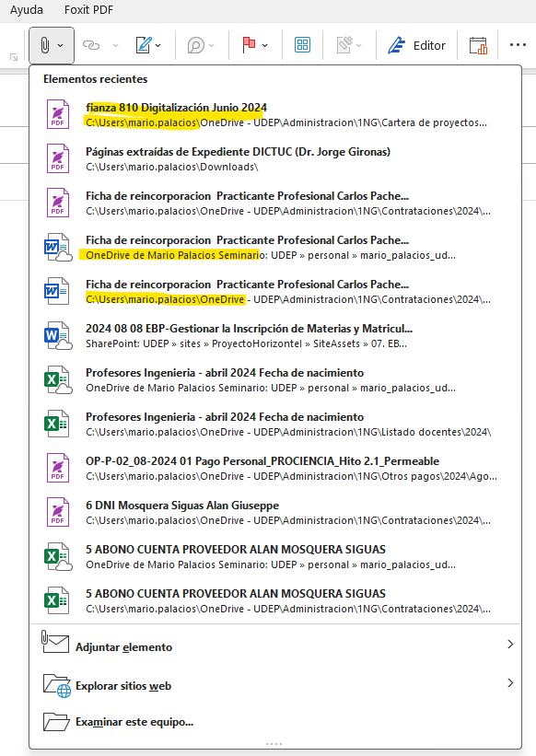Screen dimensions: 536x756
Task: Click PDF icon of Páginas extraídas de Expediente
Action: (x=57, y=158)
